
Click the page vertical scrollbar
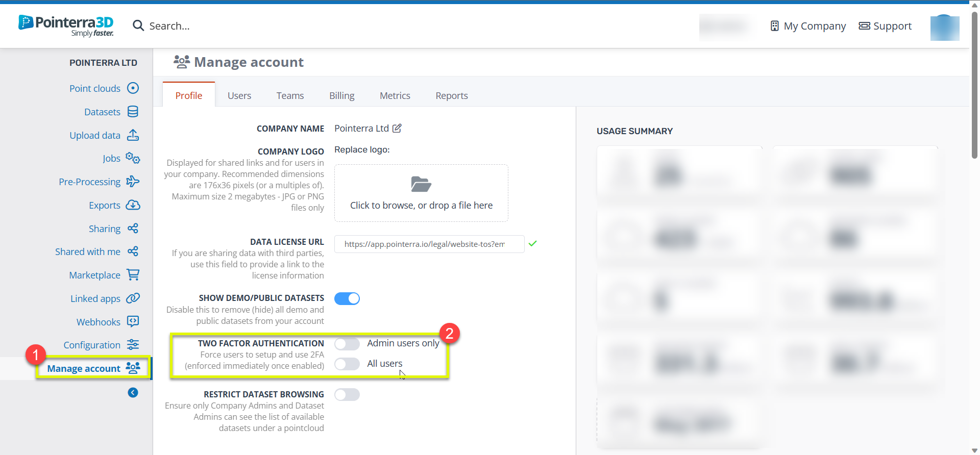(974, 84)
